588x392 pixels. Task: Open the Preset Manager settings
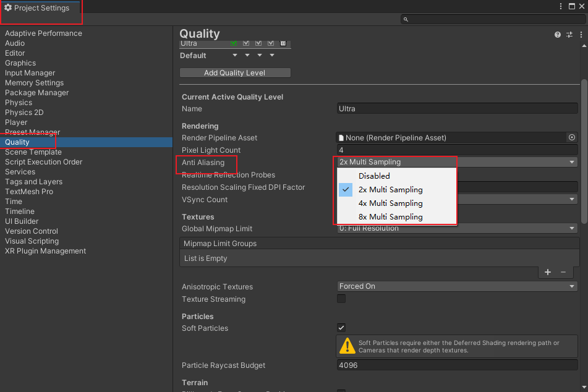[32, 132]
